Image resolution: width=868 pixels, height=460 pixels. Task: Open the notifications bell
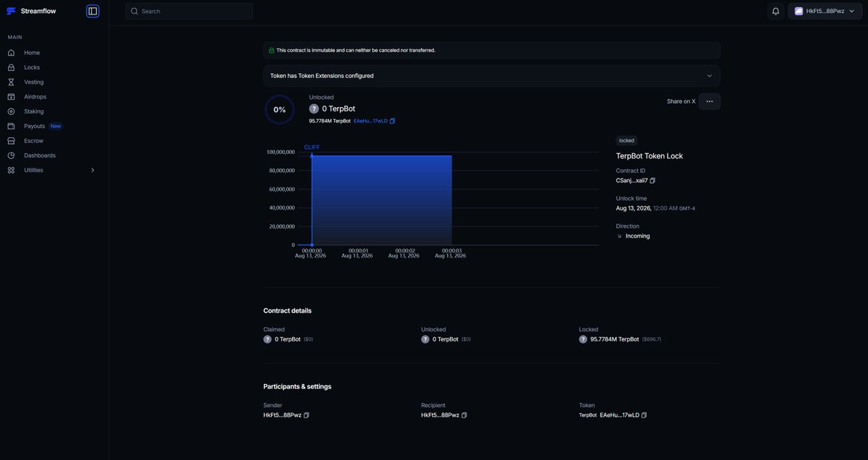pyautogui.click(x=775, y=11)
